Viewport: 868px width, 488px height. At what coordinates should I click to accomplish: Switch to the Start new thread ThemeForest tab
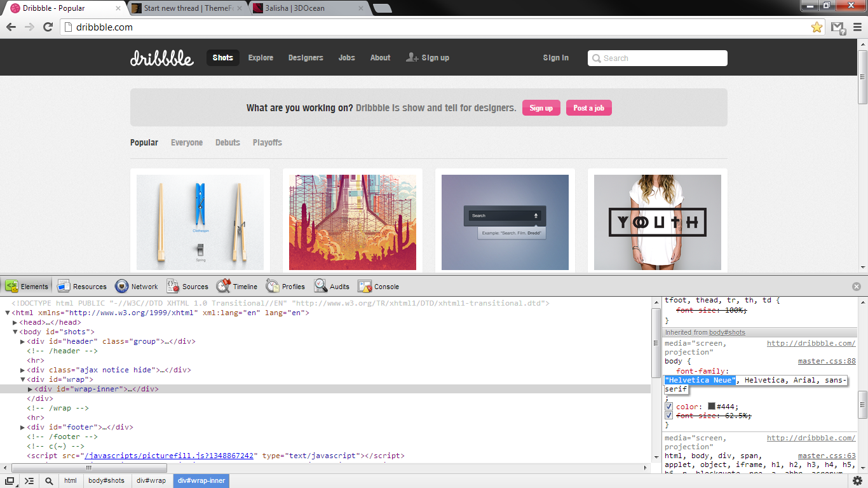click(187, 8)
